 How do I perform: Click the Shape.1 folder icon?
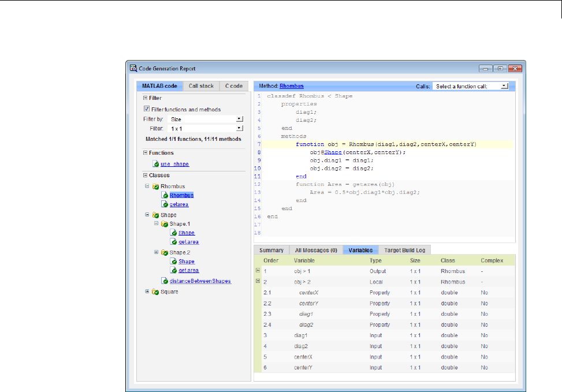pos(165,224)
